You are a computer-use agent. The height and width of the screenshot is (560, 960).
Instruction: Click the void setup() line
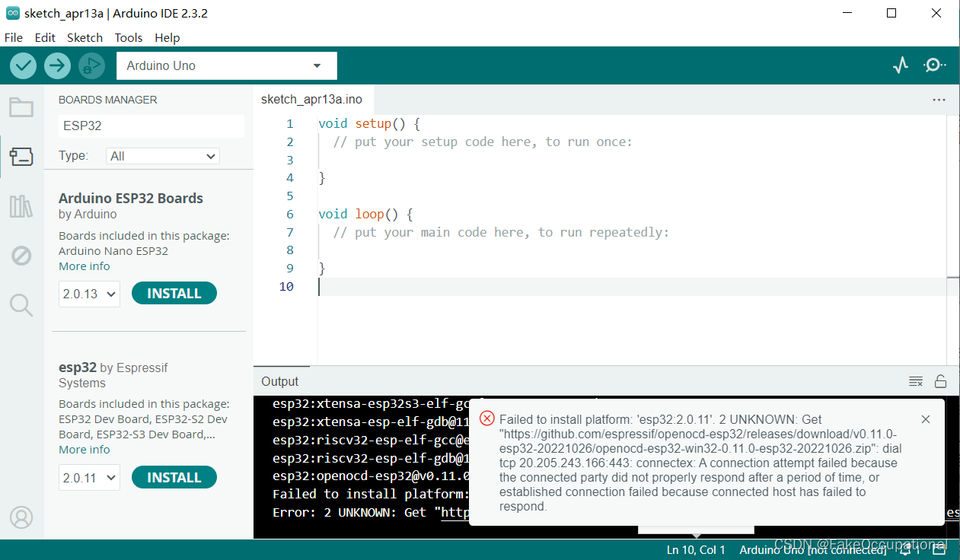[x=369, y=123]
